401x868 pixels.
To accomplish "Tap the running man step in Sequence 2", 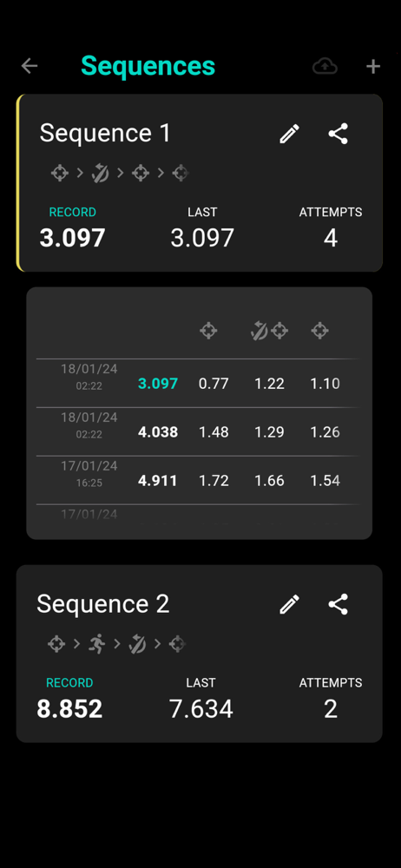I will coord(97,644).
